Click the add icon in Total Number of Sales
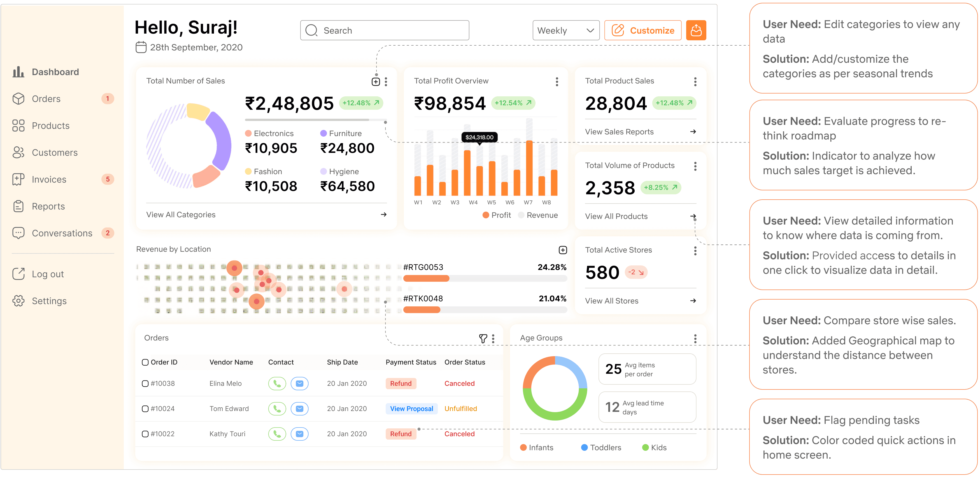 (376, 82)
